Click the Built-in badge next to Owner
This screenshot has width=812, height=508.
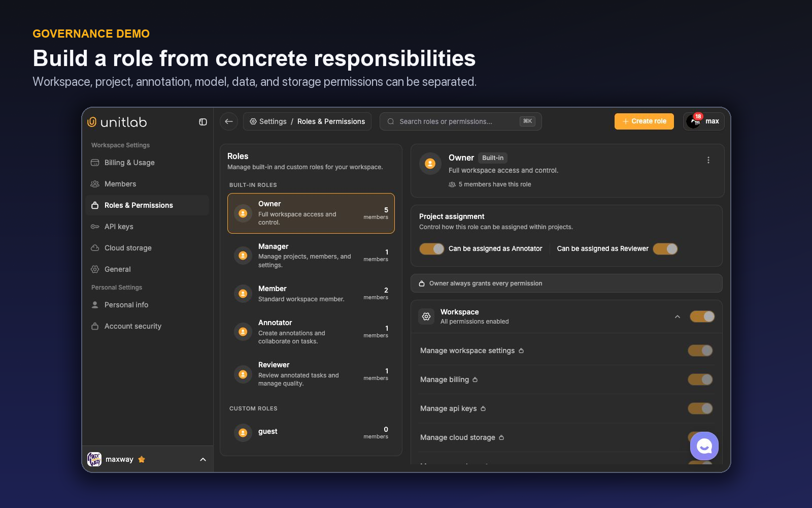pos(493,158)
